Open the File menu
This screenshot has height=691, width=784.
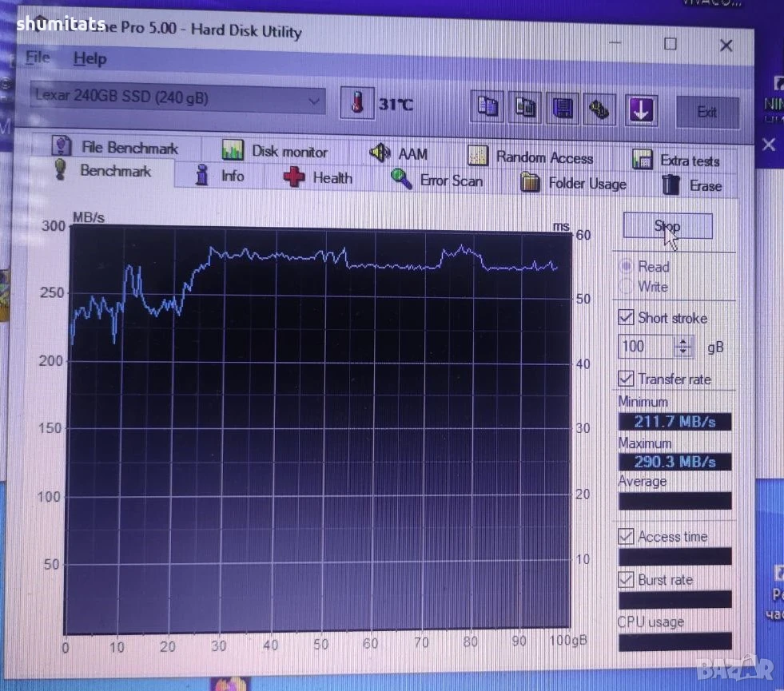point(38,58)
